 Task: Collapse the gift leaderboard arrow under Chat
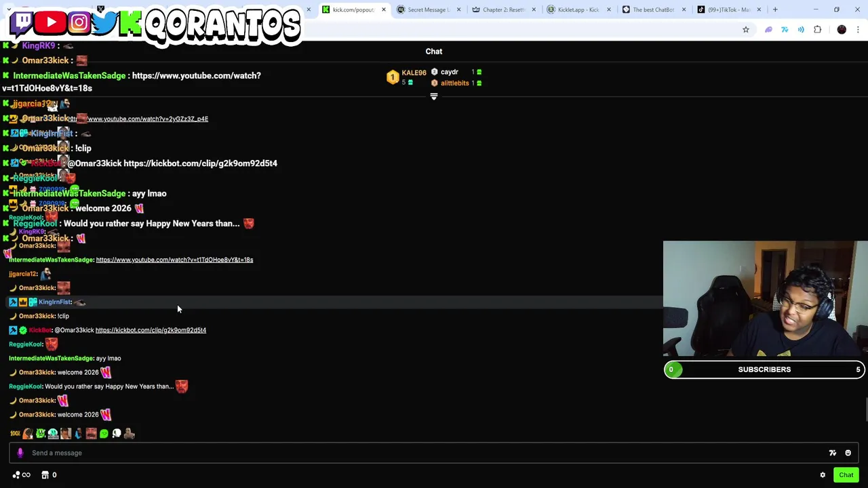(434, 97)
